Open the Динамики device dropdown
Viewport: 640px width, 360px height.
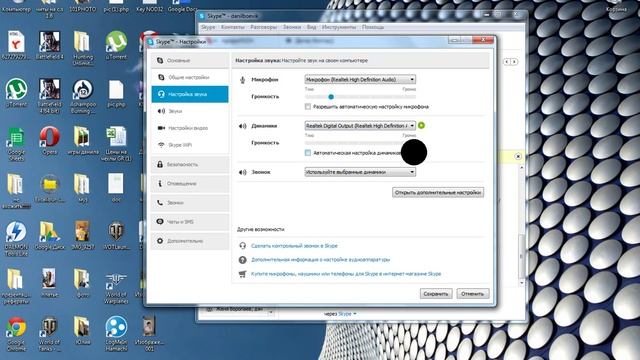point(360,125)
